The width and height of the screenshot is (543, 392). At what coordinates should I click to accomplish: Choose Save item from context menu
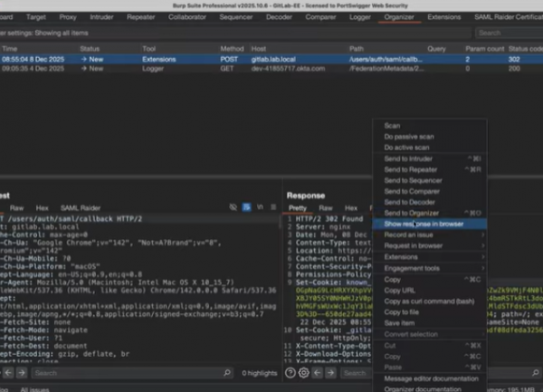click(429, 322)
